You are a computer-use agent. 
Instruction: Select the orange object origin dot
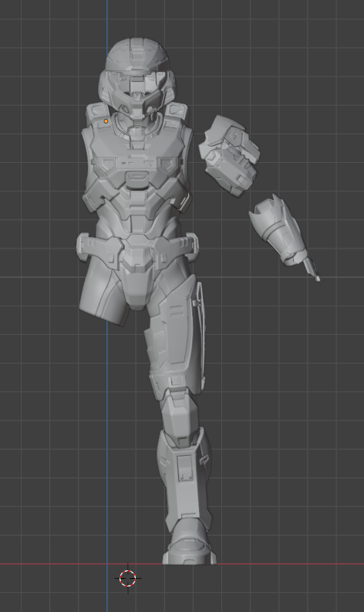[x=106, y=121]
